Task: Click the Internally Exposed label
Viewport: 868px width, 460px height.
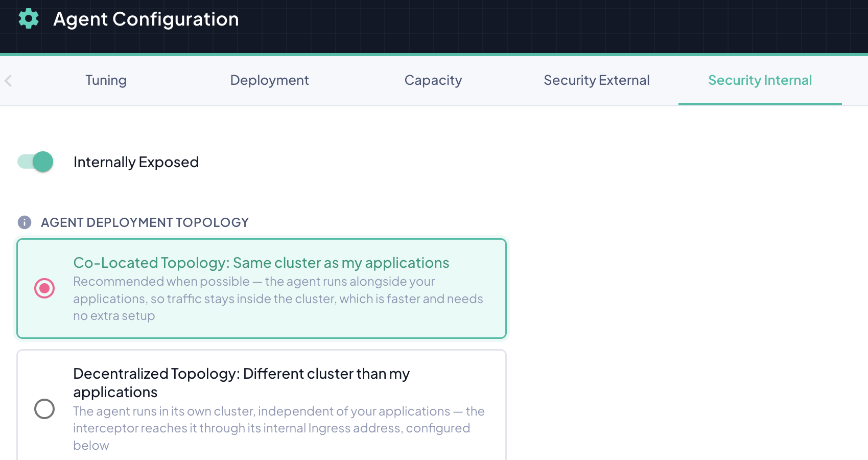Action: click(x=136, y=162)
